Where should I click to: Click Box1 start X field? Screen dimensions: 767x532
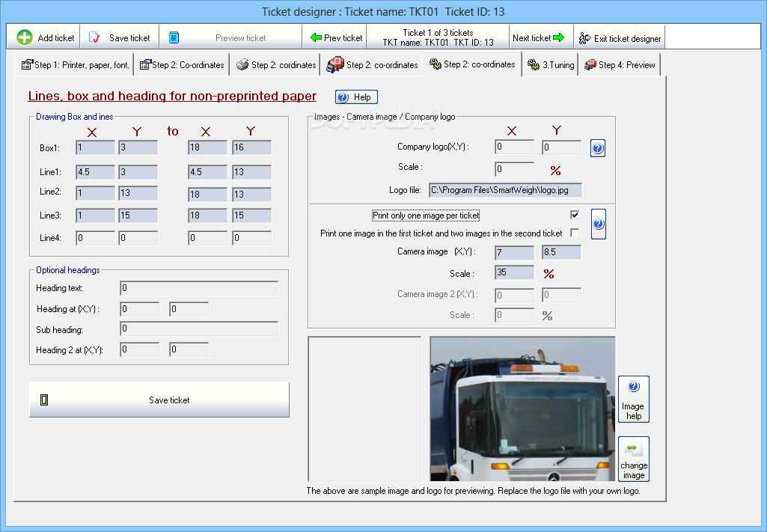95,147
